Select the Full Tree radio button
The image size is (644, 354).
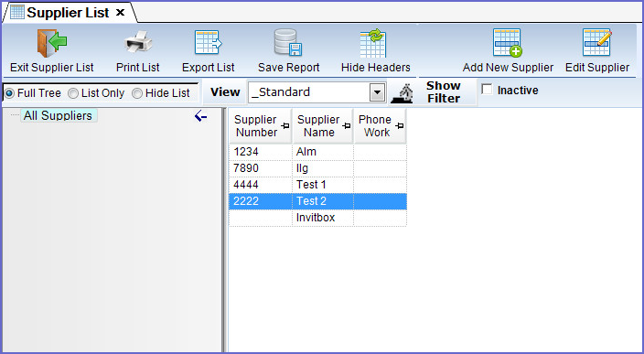tap(9, 93)
